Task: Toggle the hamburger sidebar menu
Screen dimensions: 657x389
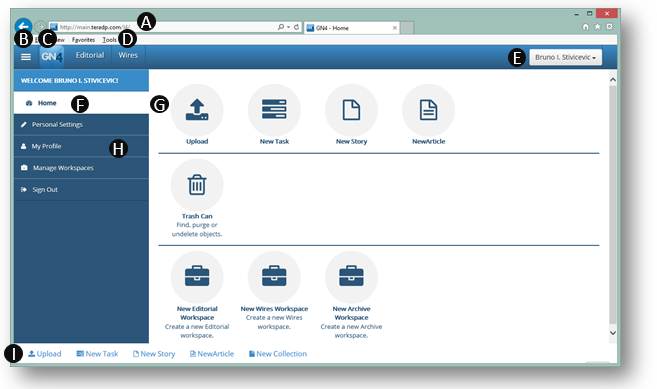Action: pos(26,57)
